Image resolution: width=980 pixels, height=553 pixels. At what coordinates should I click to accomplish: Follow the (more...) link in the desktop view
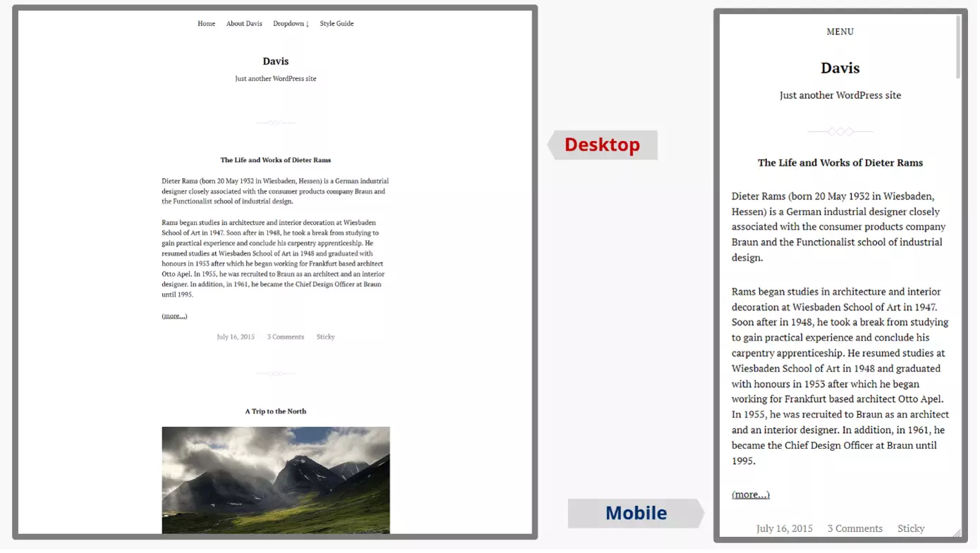pos(174,316)
